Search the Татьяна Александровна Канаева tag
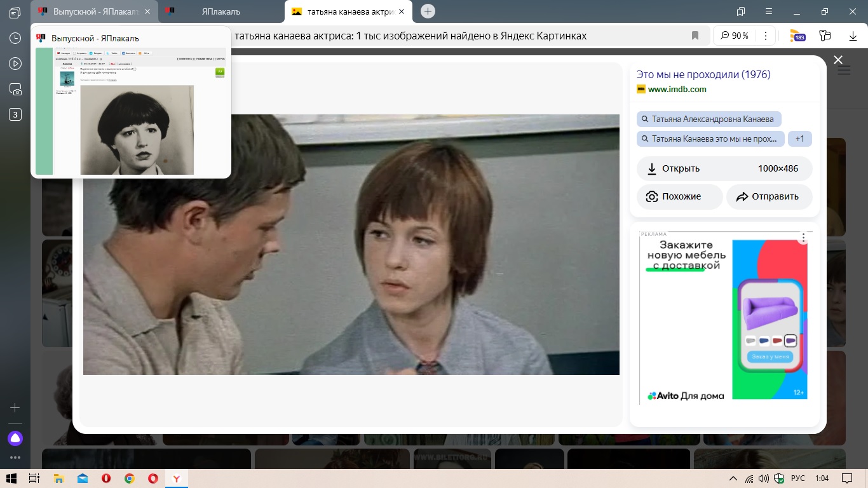The height and width of the screenshot is (488, 868). tap(709, 119)
